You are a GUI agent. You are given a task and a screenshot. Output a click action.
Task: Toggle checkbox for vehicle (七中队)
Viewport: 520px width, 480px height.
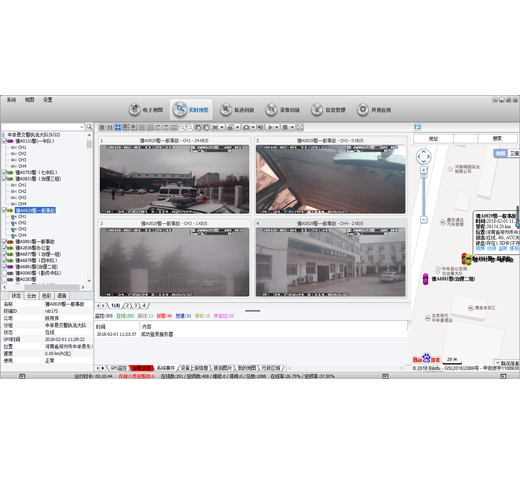(x=5, y=172)
